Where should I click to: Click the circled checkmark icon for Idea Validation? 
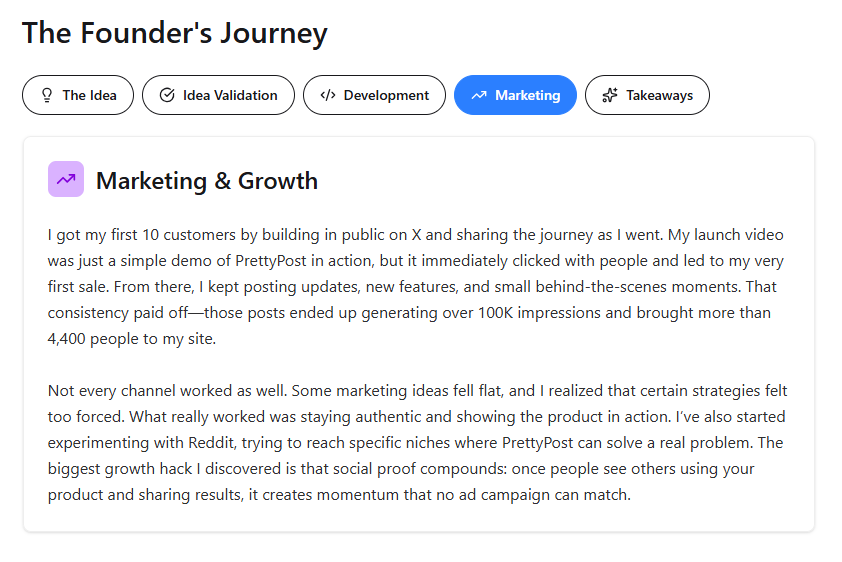tap(167, 95)
